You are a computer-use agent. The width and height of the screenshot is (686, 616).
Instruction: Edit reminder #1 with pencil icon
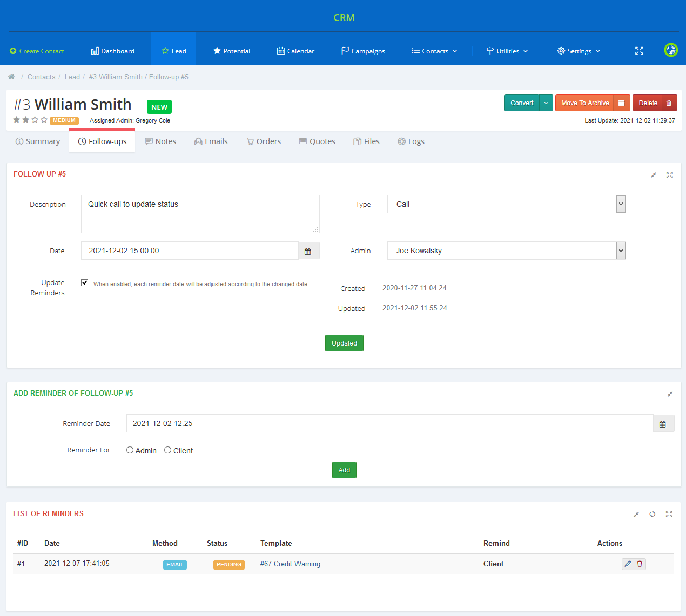(x=628, y=564)
